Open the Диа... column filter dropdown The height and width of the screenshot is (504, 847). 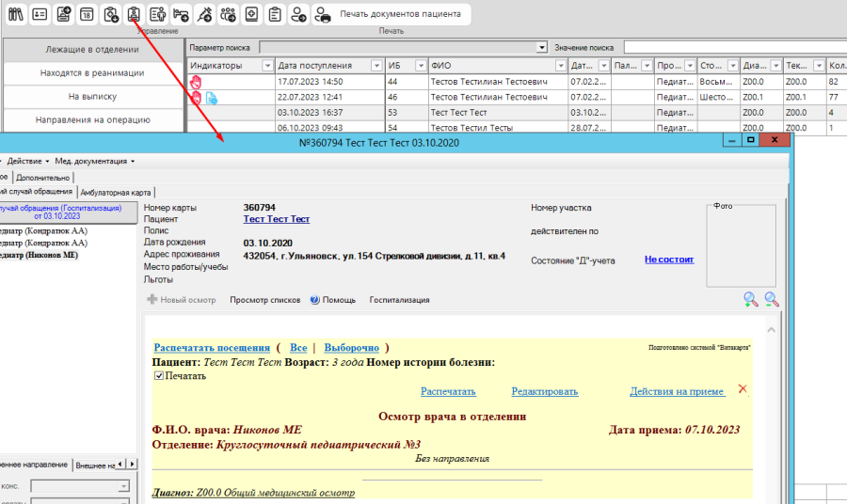click(775, 66)
